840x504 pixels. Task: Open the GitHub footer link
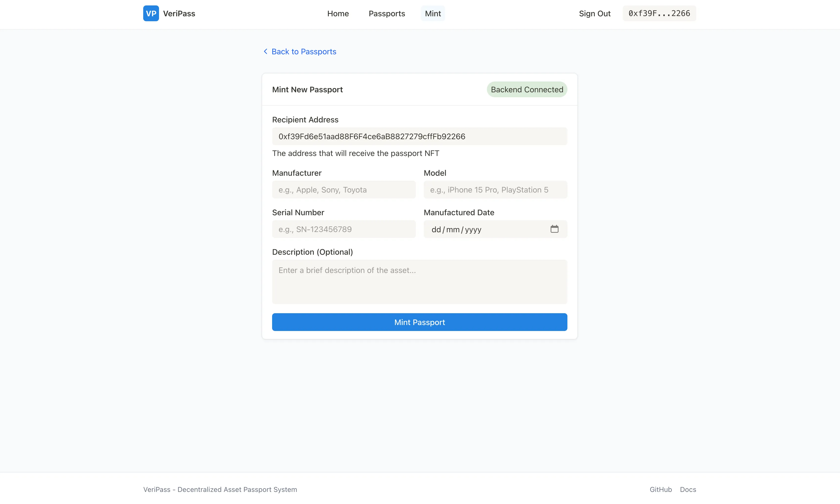(x=660, y=489)
